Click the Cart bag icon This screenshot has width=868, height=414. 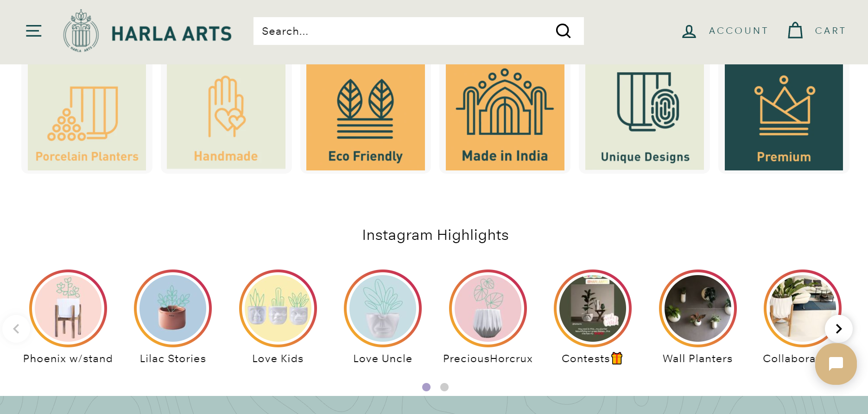pos(794,31)
